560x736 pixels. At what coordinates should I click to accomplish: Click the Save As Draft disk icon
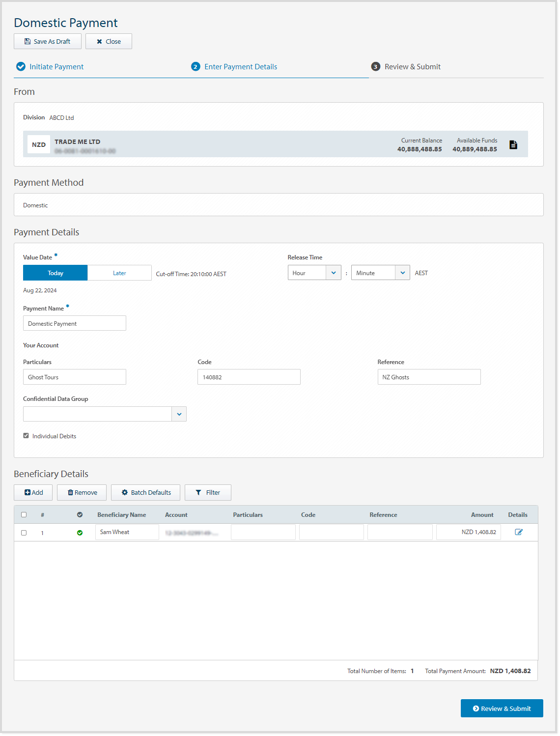coord(28,41)
